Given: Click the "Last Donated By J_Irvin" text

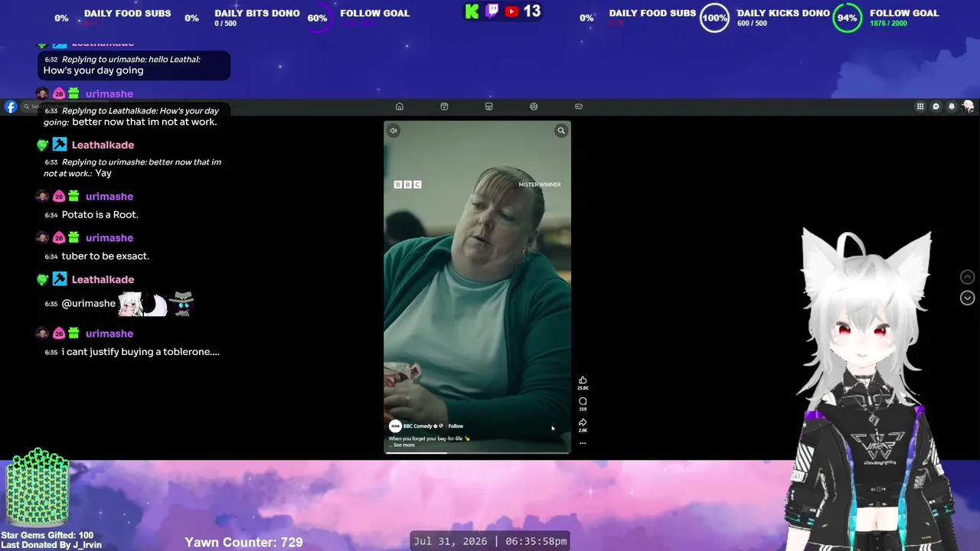Looking at the screenshot, I should (51, 545).
